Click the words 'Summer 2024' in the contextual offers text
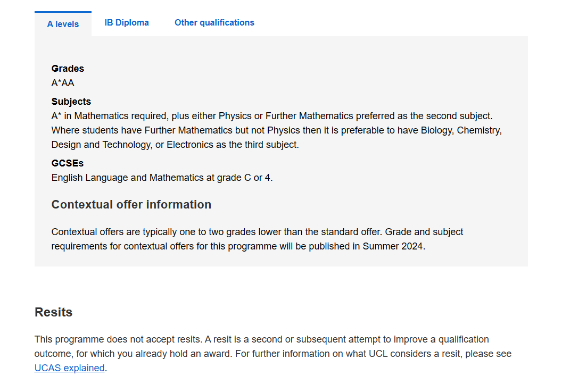 (392, 246)
